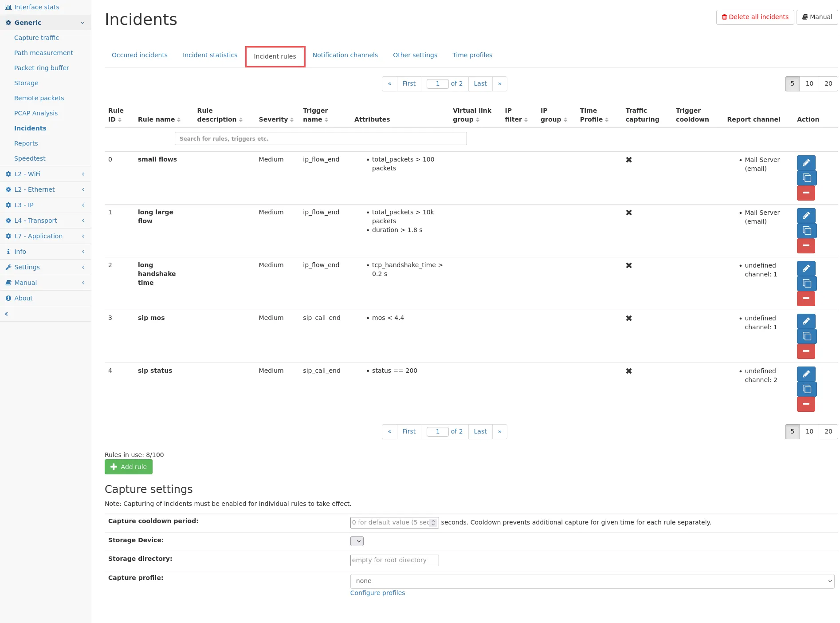This screenshot has width=840, height=623.
Task: Follow the Configure profiles link
Action: [377, 593]
